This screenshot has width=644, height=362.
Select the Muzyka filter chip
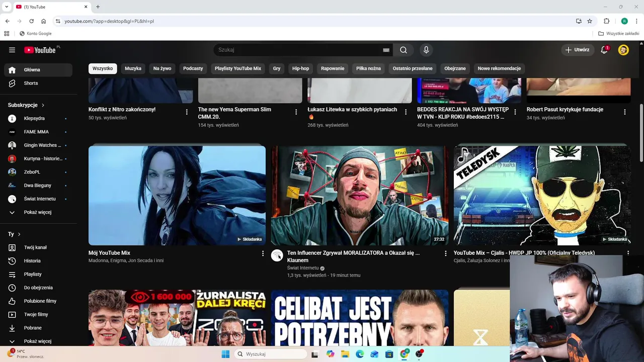point(133,68)
